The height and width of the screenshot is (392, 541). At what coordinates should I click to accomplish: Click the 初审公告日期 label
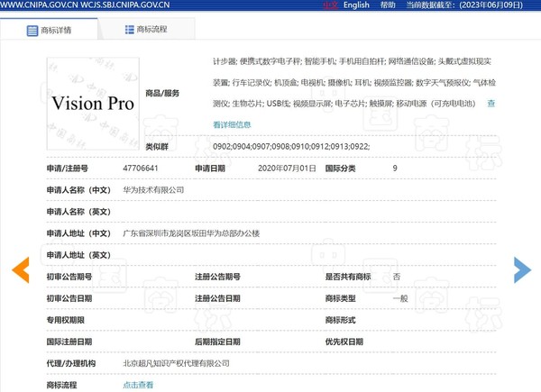69,298
